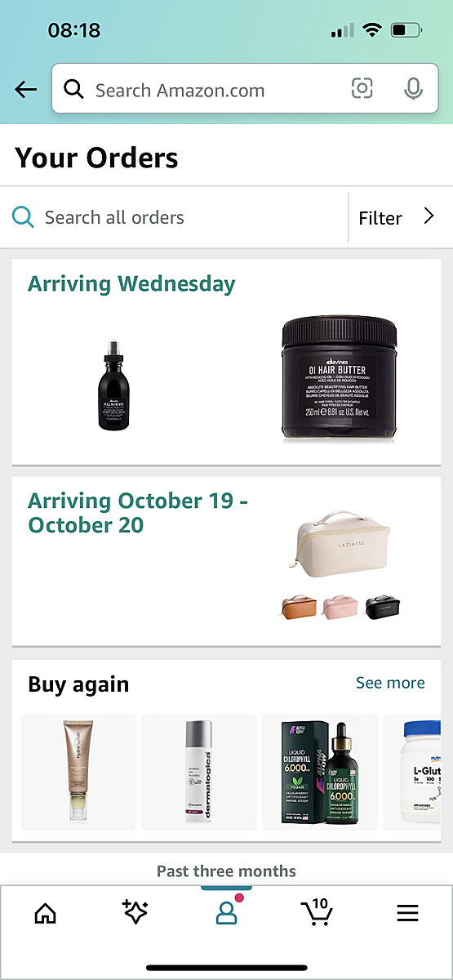The height and width of the screenshot is (980, 453).
Task: Select the Liquid Chlorophyll product thumbnail
Action: tap(320, 772)
